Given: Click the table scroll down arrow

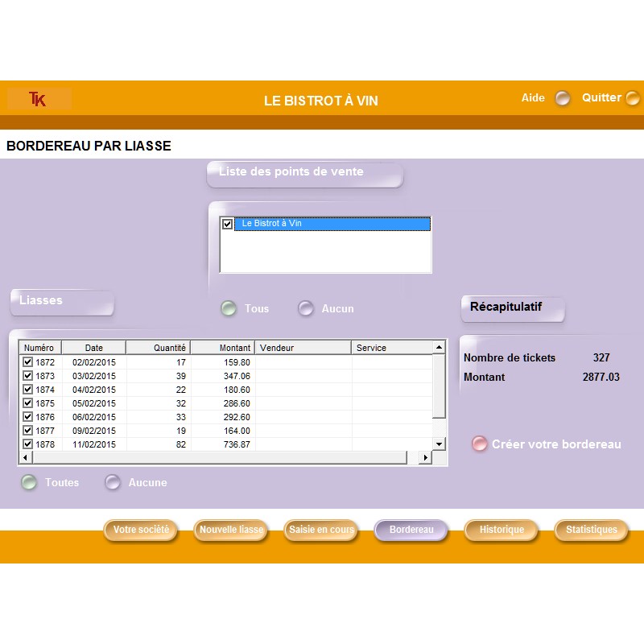Looking at the screenshot, I should point(439,444).
